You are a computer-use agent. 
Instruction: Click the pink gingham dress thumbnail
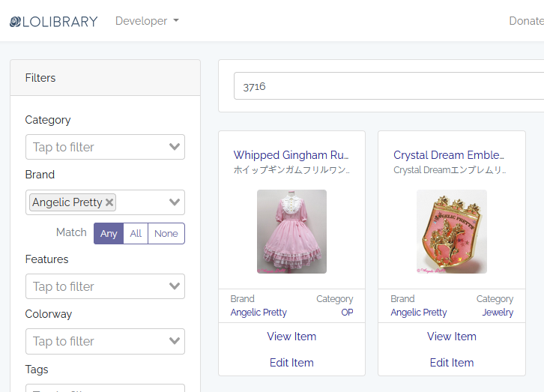(291, 232)
